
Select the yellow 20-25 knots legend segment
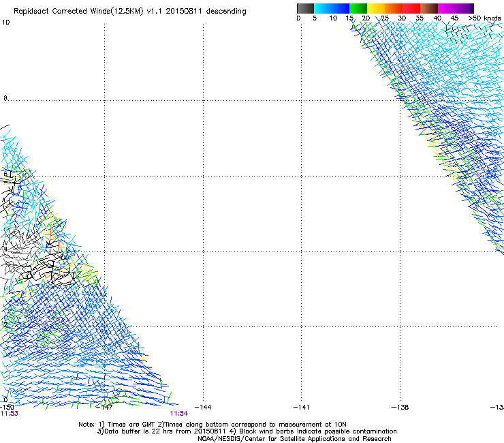[376, 8]
